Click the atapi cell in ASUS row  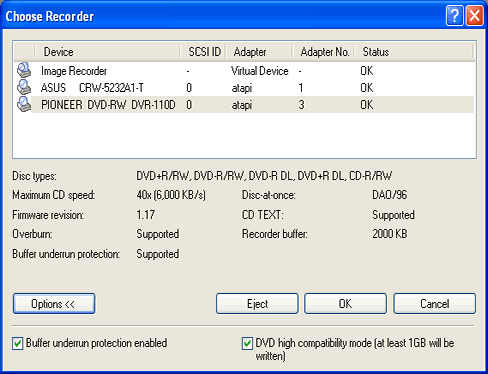[x=242, y=88]
